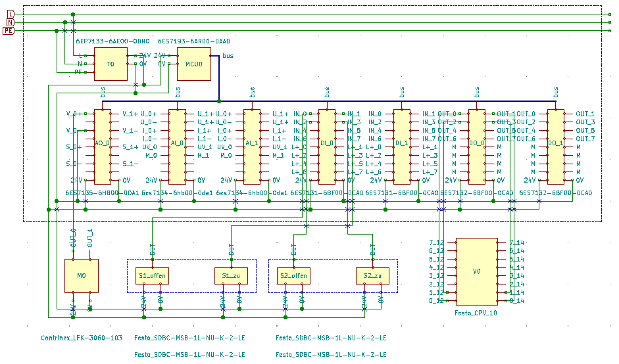
Task: Select the AO_0 analog output module
Action: (102, 146)
